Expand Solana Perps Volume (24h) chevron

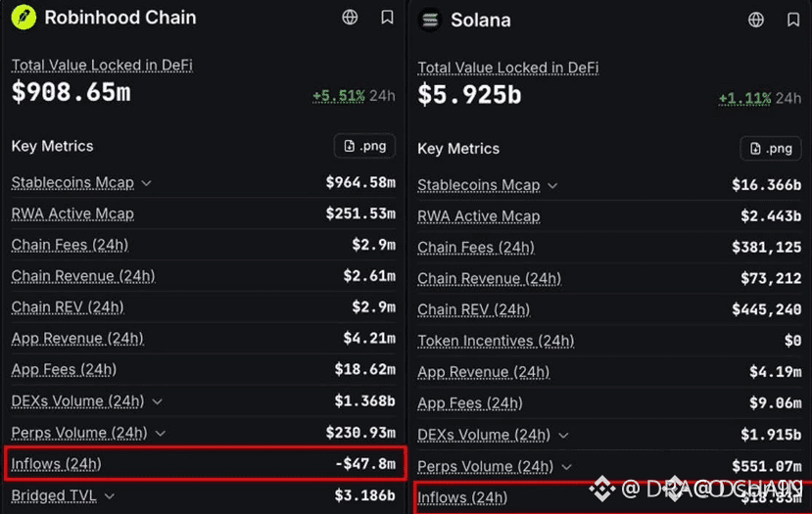pyautogui.click(x=566, y=467)
